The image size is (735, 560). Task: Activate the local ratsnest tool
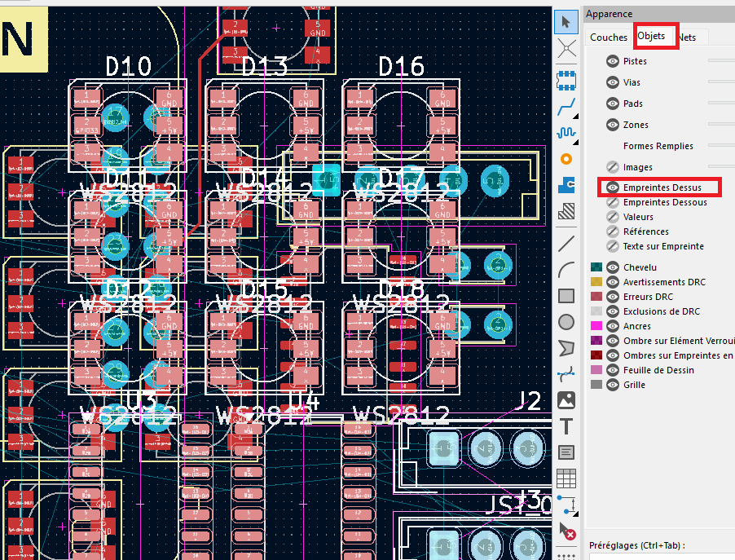pos(566,48)
